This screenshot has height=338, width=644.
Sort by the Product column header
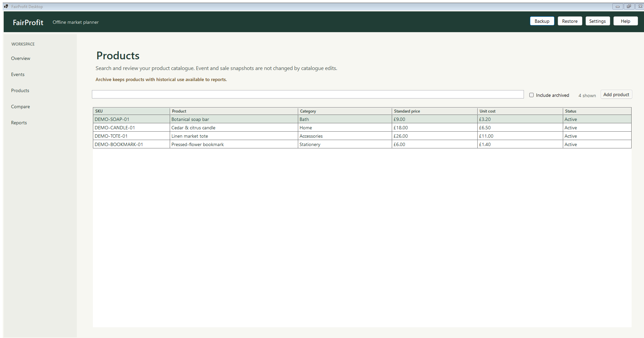pyautogui.click(x=234, y=111)
